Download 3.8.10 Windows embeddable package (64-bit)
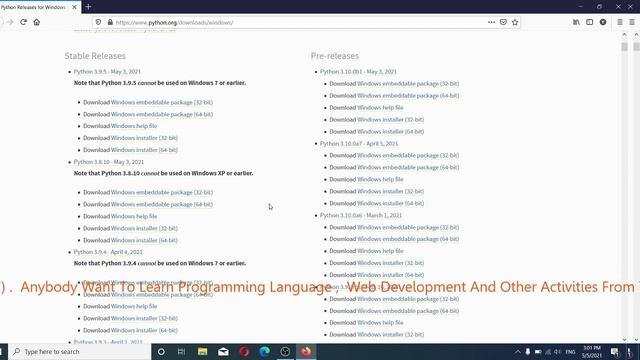 pos(162,204)
